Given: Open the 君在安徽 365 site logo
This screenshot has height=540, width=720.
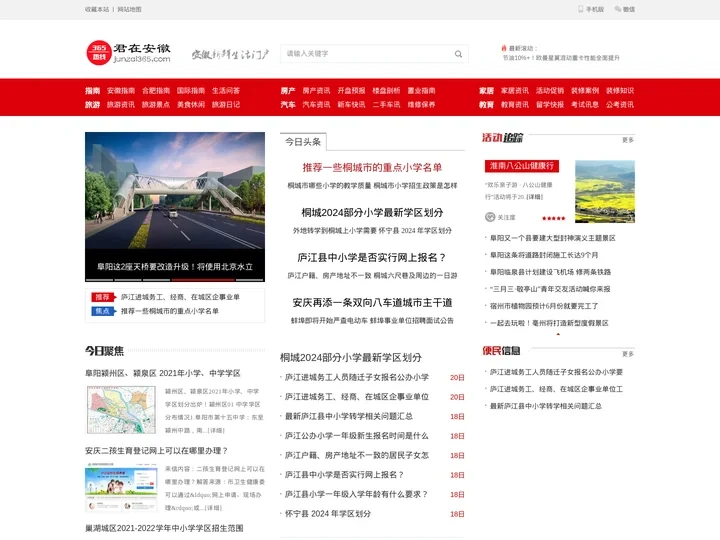Looking at the screenshot, I should (128, 53).
